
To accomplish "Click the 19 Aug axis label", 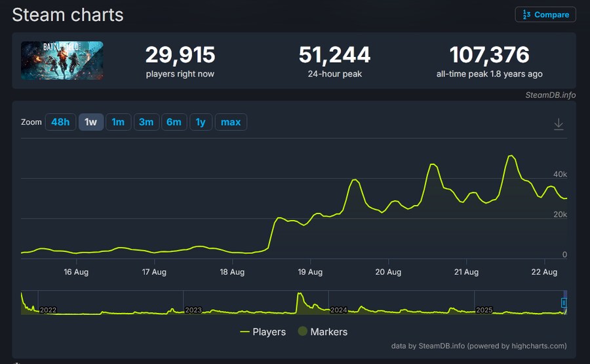I will point(310,272).
